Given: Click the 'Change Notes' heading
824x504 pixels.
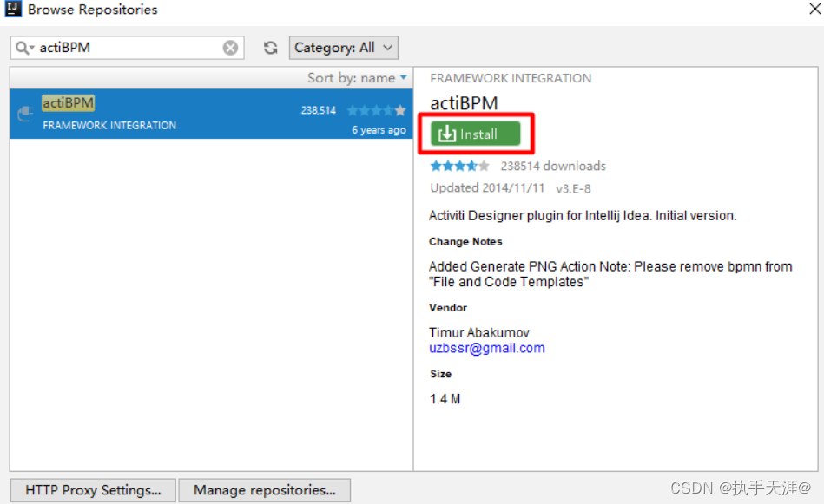Looking at the screenshot, I should [465, 241].
